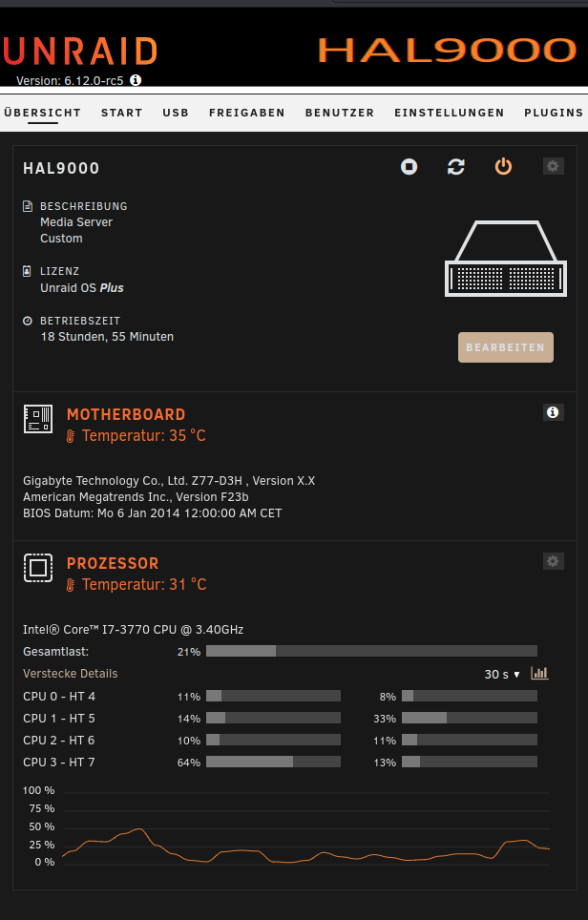Open the Plugins tab
The width and height of the screenshot is (588, 920).
pyautogui.click(x=554, y=113)
